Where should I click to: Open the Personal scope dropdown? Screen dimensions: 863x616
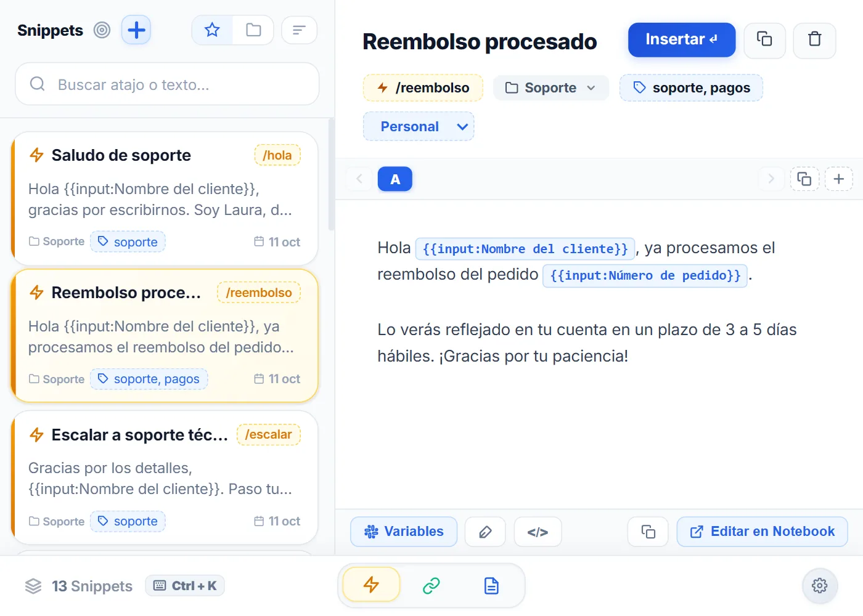pos(419,126)
